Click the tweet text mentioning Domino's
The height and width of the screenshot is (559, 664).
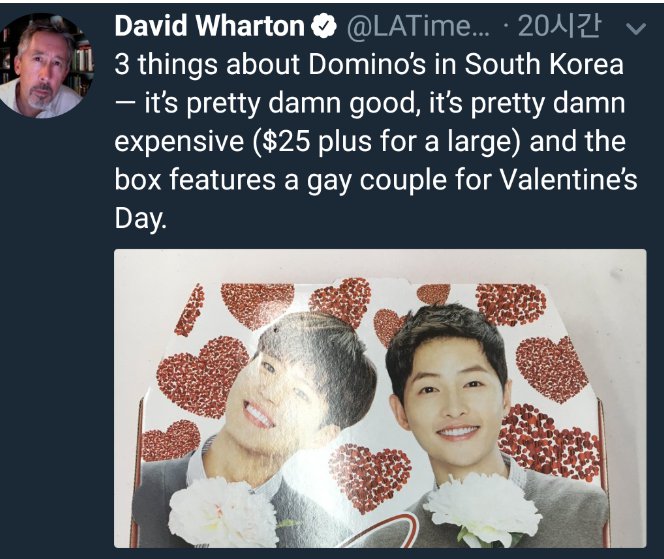376,142
